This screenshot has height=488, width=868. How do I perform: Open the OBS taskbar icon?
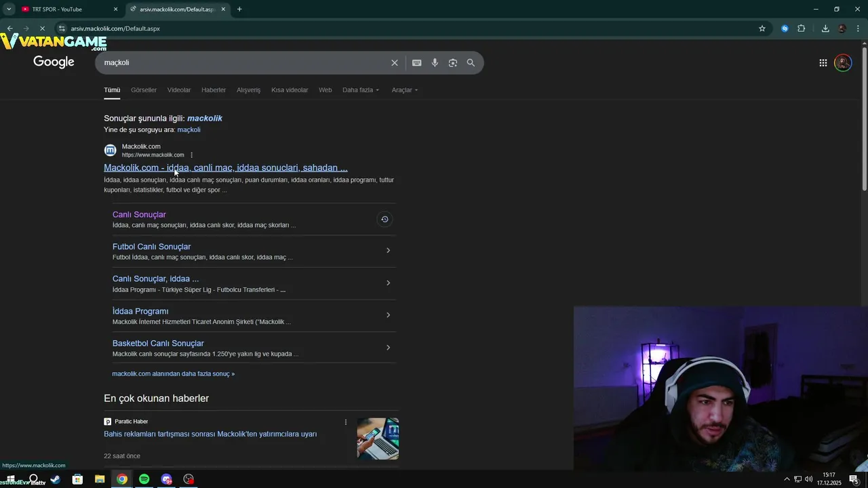click(x=189, y=479)
